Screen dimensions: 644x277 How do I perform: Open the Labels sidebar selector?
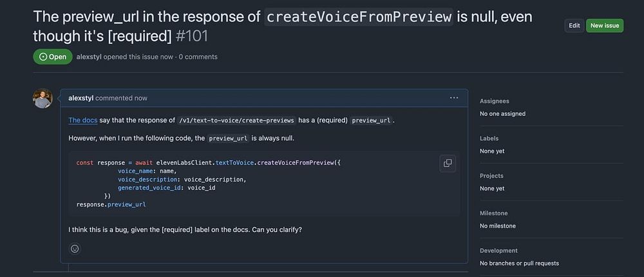[x=489, y=138]
